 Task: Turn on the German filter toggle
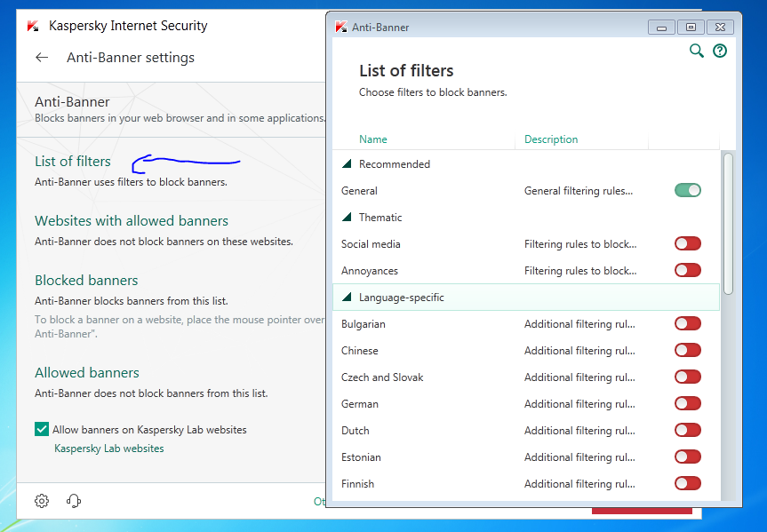(x=687, y=403)
